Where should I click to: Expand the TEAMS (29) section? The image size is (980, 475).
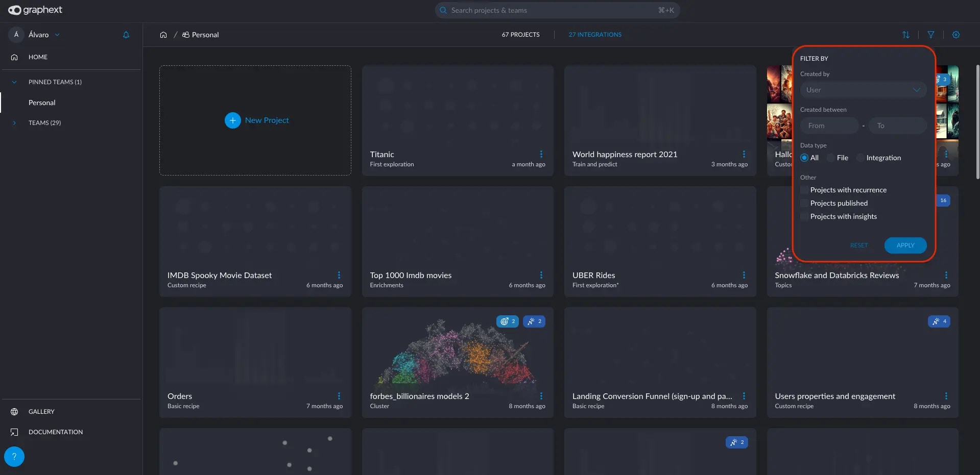(14, 122)
